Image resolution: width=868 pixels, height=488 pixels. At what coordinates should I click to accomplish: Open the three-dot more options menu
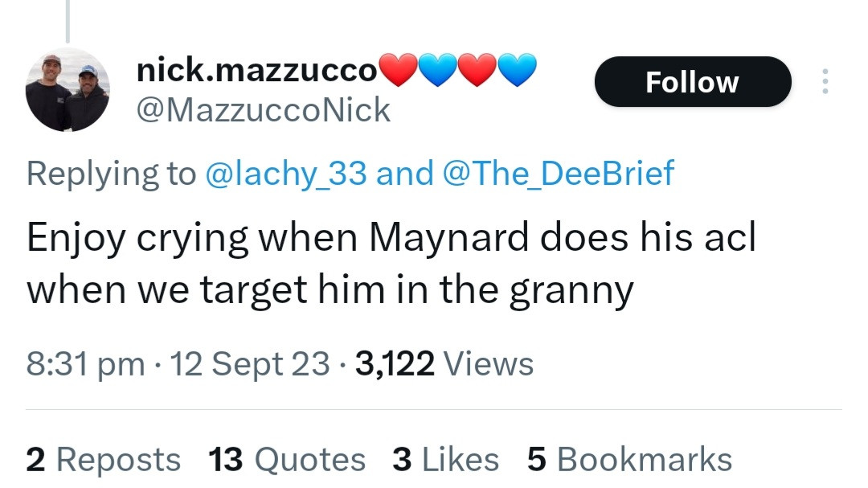click(824, 81)
